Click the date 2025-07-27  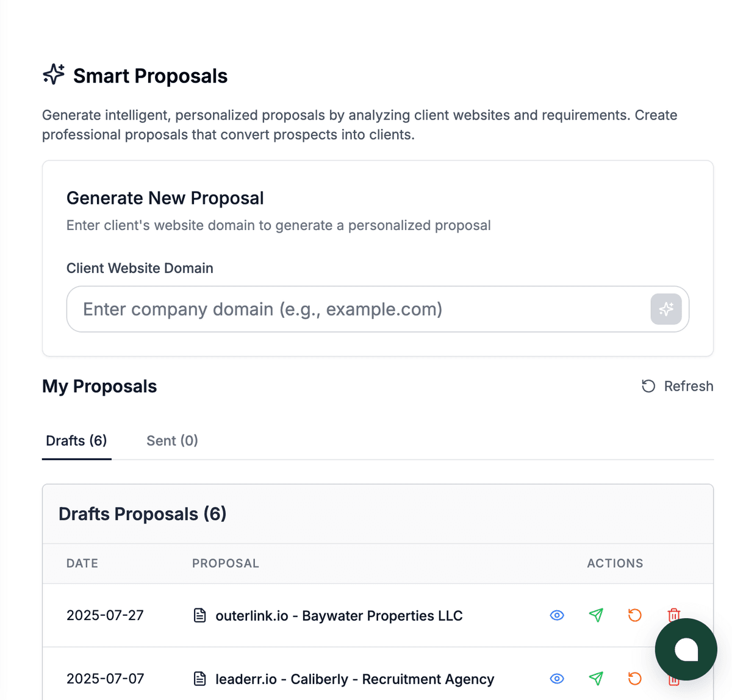[x=105, y=615]
